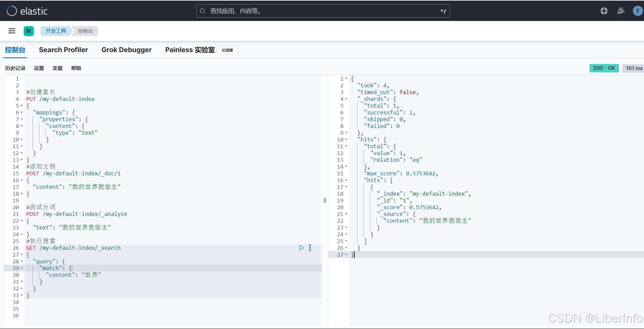Click the editor panel resize divider
The width and height of the screenshot is (644, 329).
coord(325,200)
